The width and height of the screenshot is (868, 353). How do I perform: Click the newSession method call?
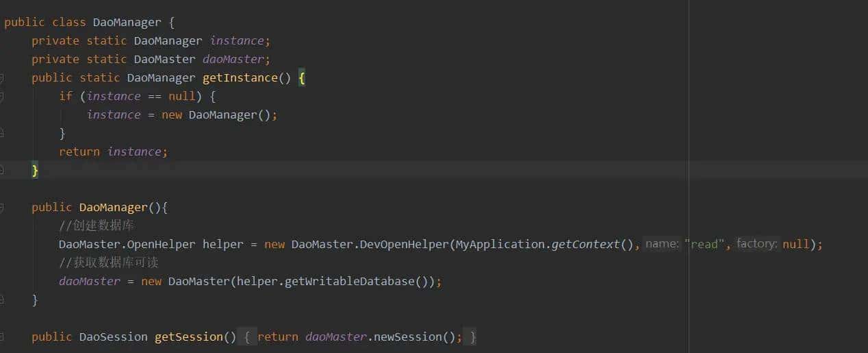pos(407,337)
